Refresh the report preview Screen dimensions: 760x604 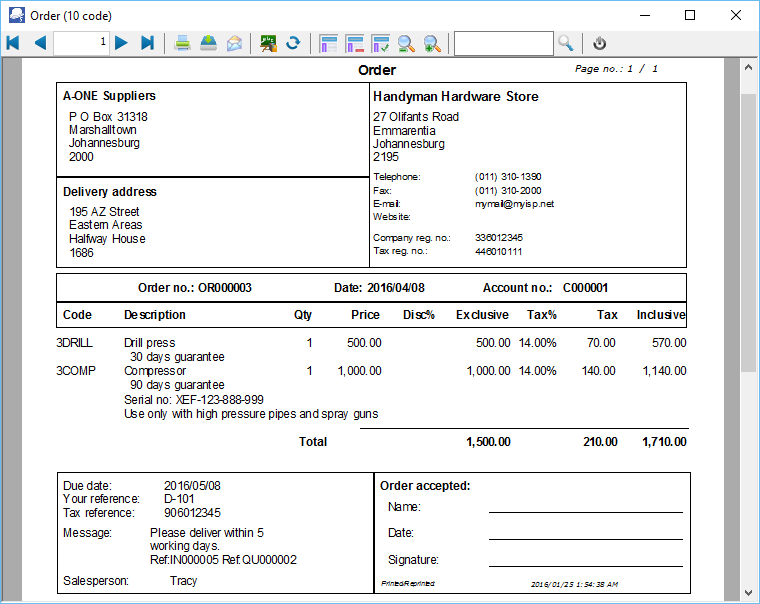[x=294, y=43]
